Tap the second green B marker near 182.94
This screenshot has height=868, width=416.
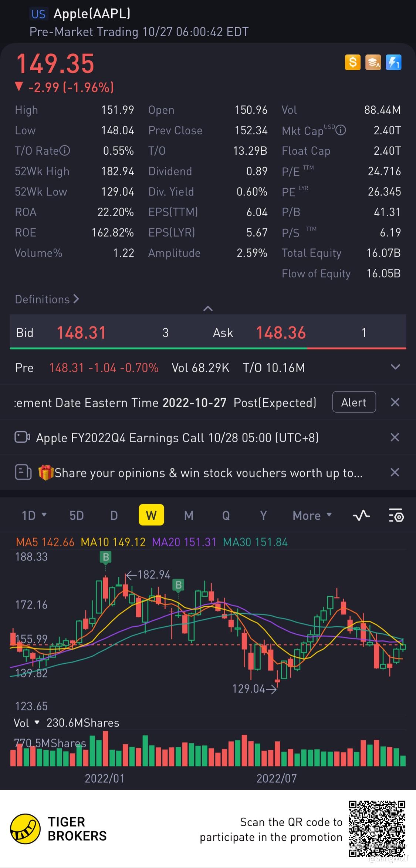coord(179,585)
